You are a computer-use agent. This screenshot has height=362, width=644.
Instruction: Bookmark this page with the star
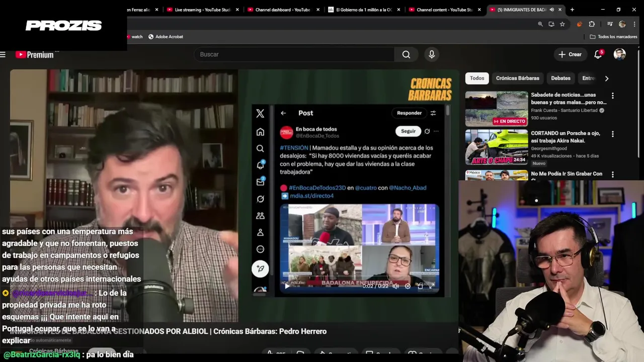562,24
